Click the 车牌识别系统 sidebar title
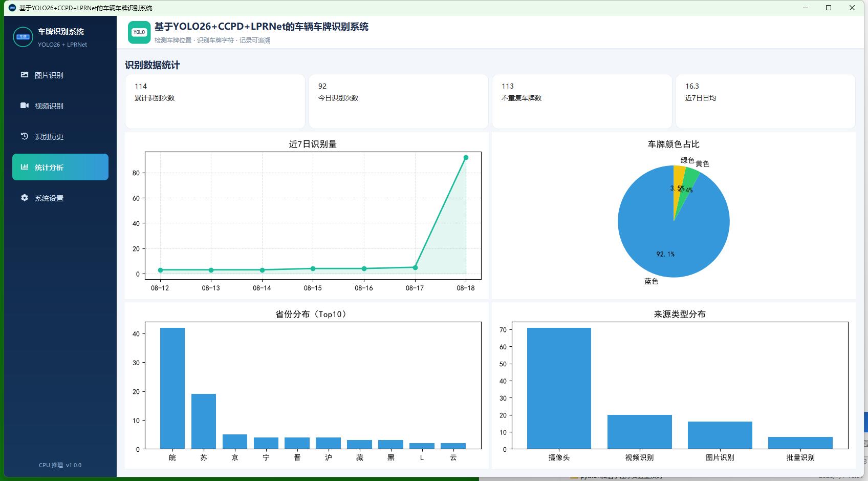Image resolution: width=868 pixels, height=481 pixels. (61, 32)
